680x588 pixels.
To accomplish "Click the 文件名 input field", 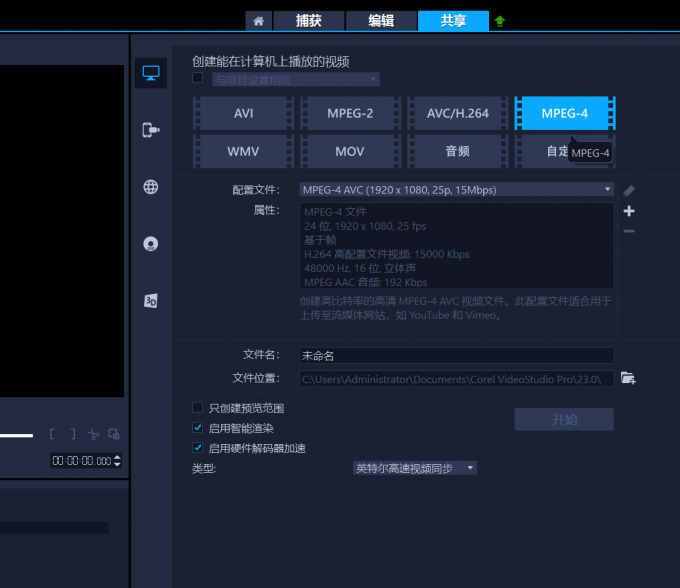I will pos(457,356).
